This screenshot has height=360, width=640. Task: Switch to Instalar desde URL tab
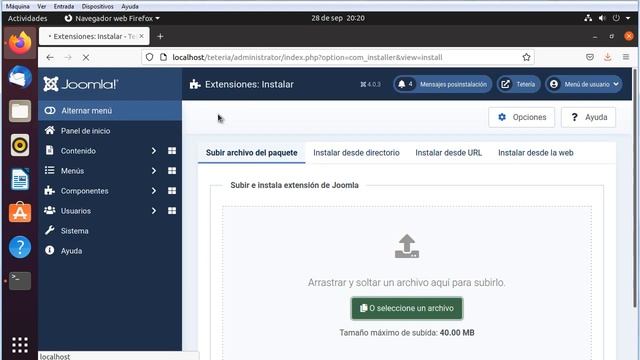click(x=449, y=153)
